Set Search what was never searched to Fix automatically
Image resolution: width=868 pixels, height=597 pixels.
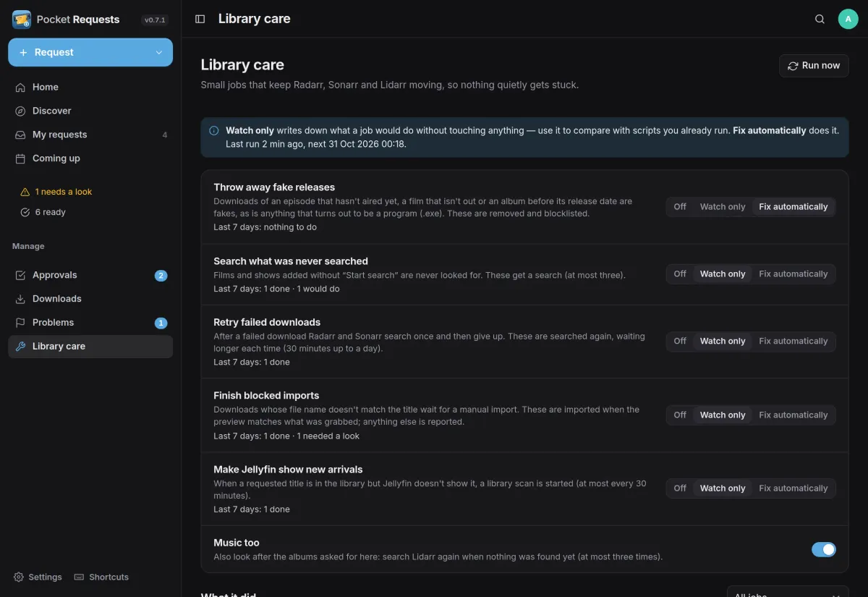point(793,274)
